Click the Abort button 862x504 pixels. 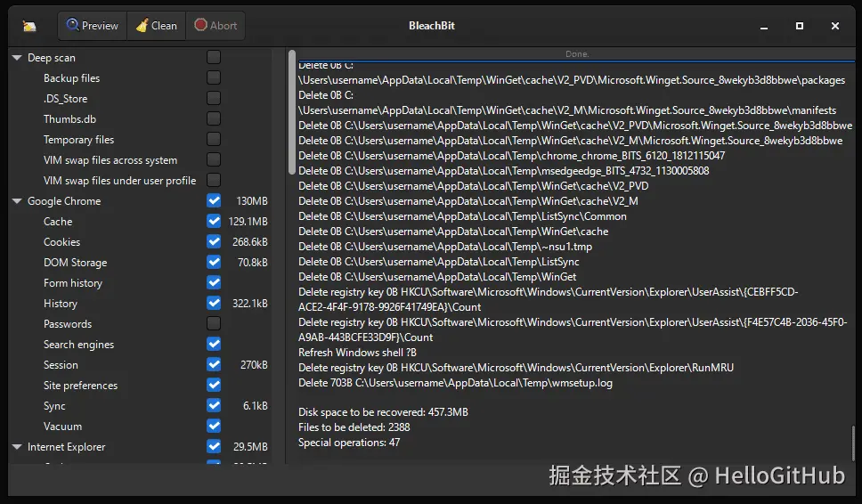click(x=215, y=26)
